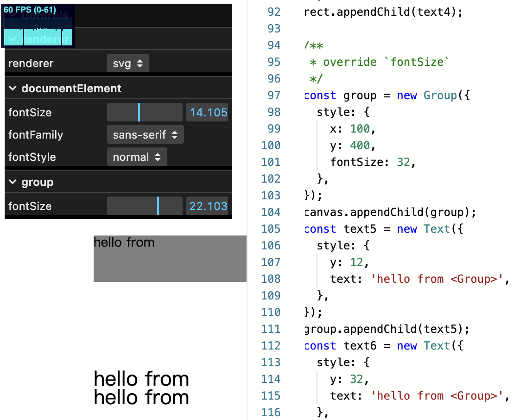
Task: Click line number 97 in the code
Action: [274, 95]
